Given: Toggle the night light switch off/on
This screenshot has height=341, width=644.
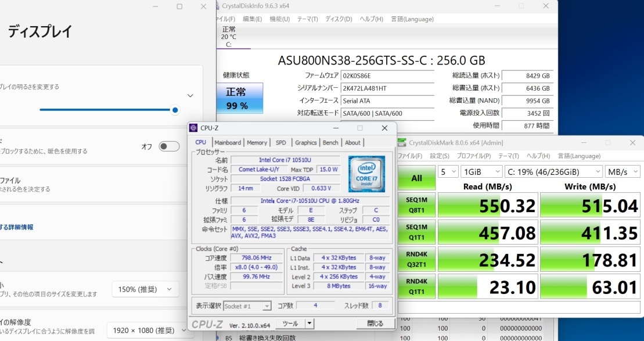Looking at the screenshot, I should tap(169, 146).
